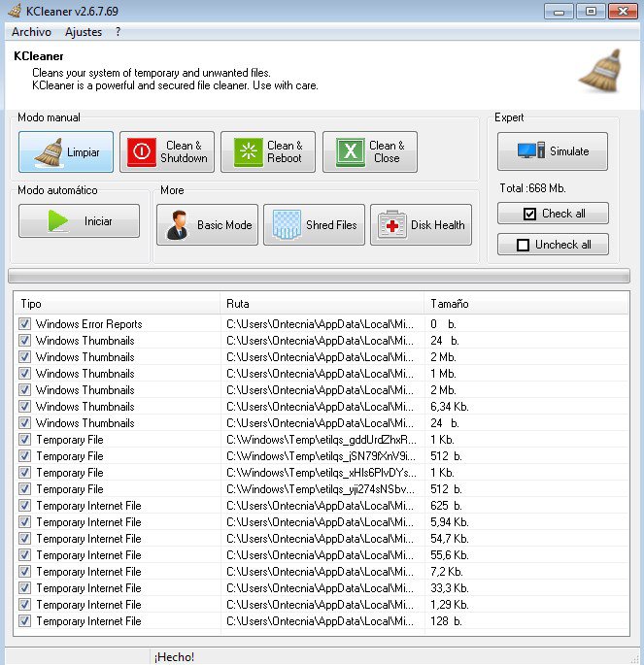Toggle checkbox for Temporary Internet File 1,29 Kb
The height and width of the screenshot is (665, 644).
pyautogui.click(x=24, y=605)
